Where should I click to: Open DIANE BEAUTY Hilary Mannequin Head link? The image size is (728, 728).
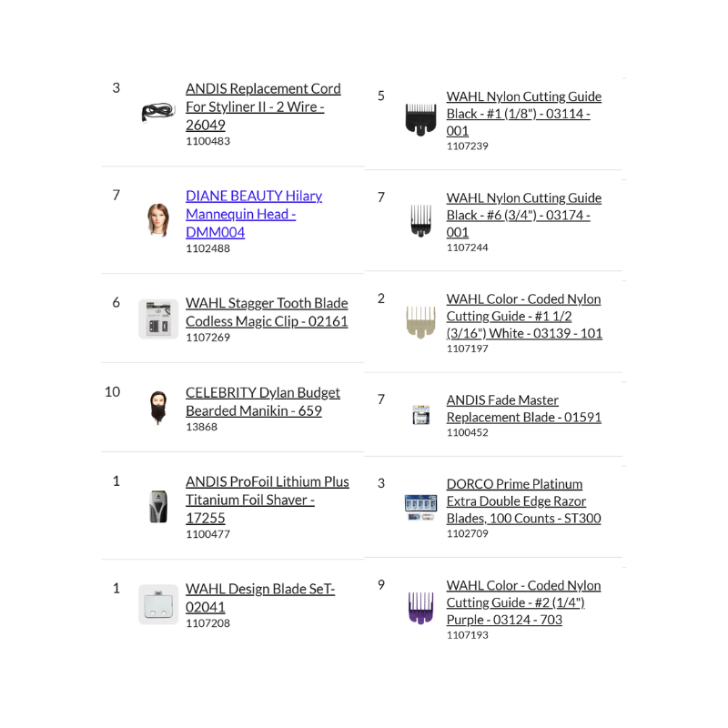tap(253, 214)
